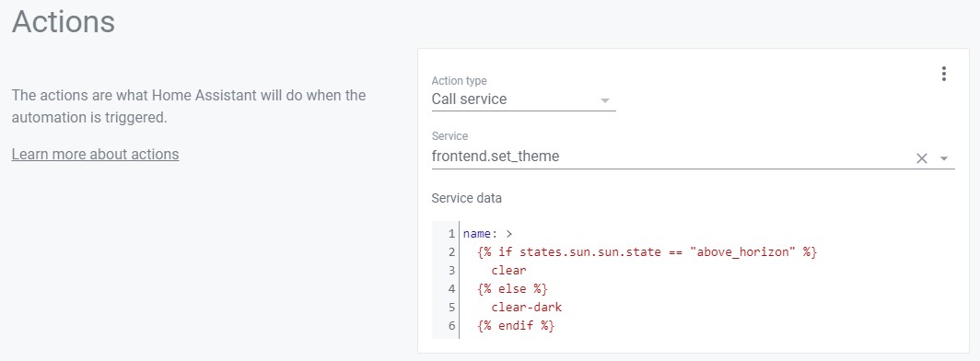Click the 'clear' theme line
980x361 pixels.
click(x=508, y=271)
